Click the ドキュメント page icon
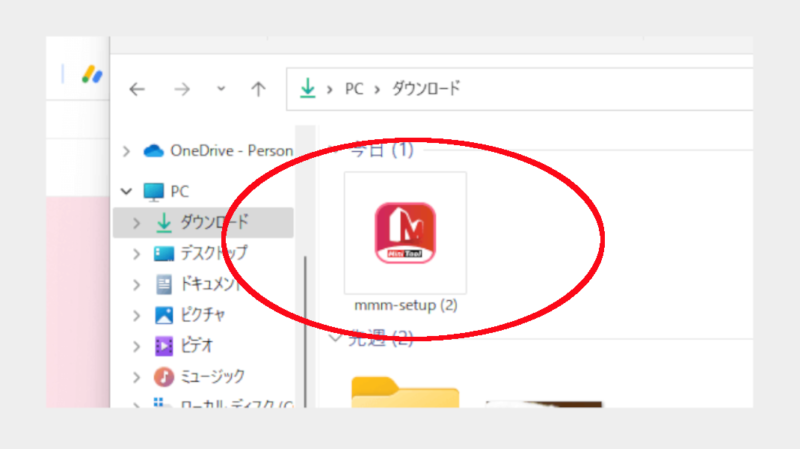Screen dimensions: 800x449 (164, 284)
